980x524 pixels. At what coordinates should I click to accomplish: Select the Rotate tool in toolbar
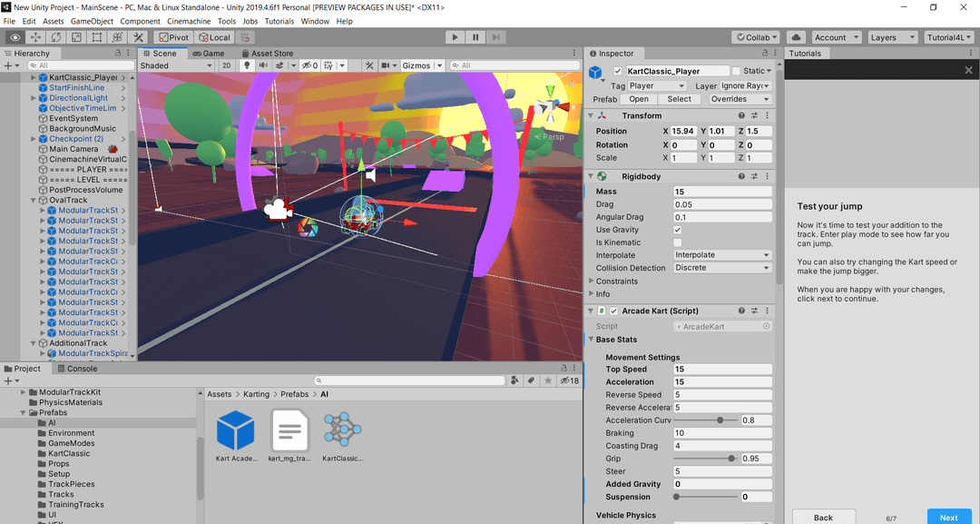[x=56, y=37]
